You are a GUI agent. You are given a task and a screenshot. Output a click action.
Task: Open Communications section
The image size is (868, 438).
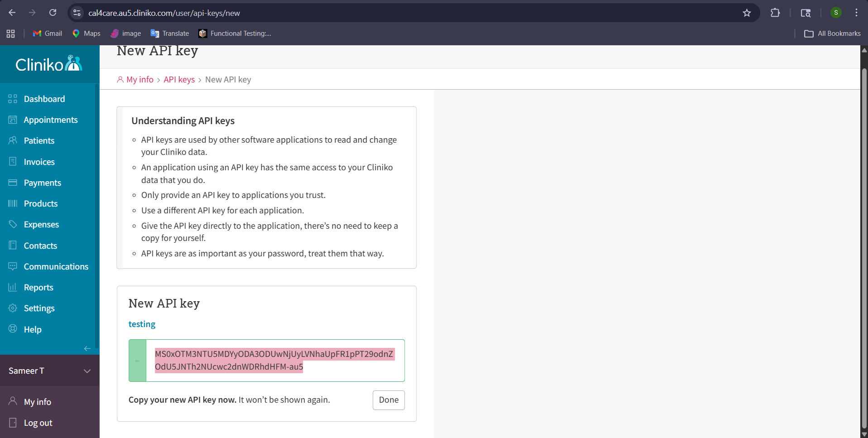tap(56, 266)
